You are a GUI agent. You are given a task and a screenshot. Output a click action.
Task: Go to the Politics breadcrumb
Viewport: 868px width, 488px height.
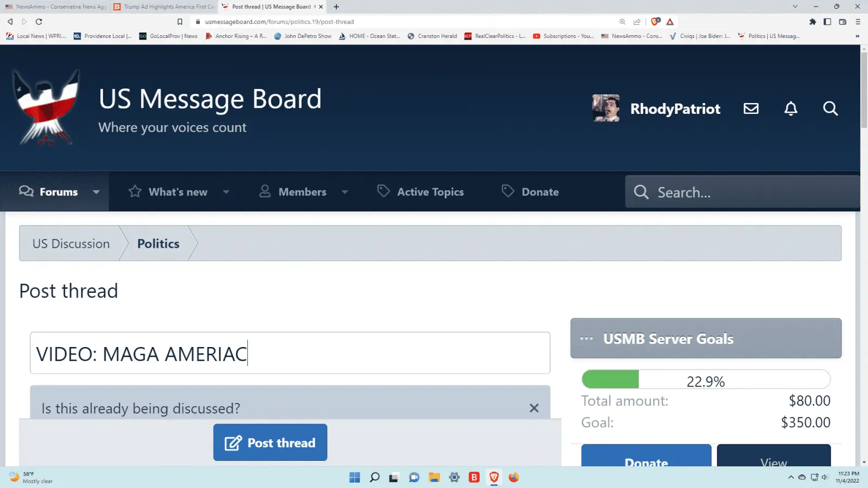tap(158, 243)
